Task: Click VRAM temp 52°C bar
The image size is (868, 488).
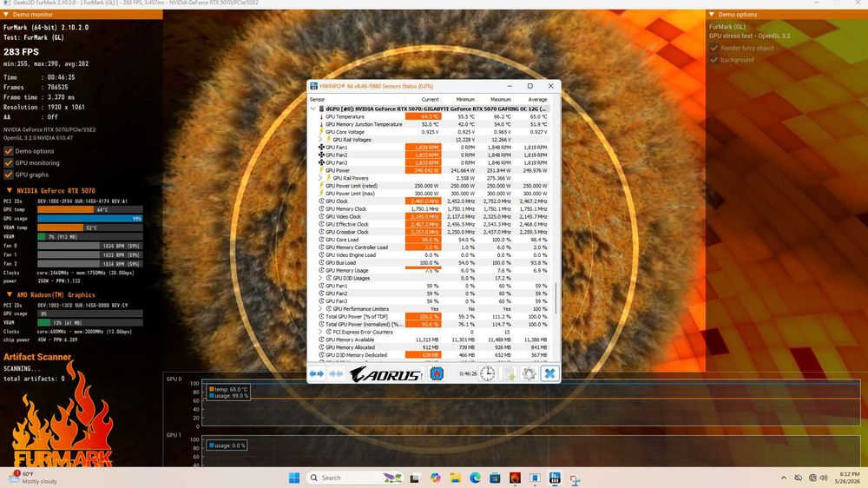Action: click(89, 228)
